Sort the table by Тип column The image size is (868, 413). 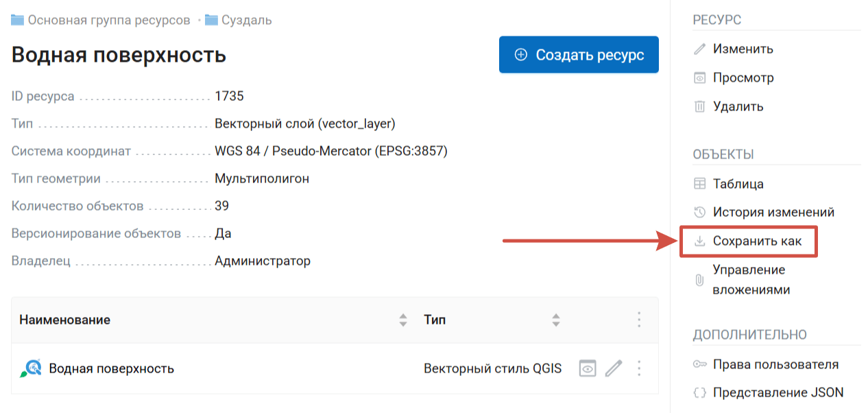556,320
